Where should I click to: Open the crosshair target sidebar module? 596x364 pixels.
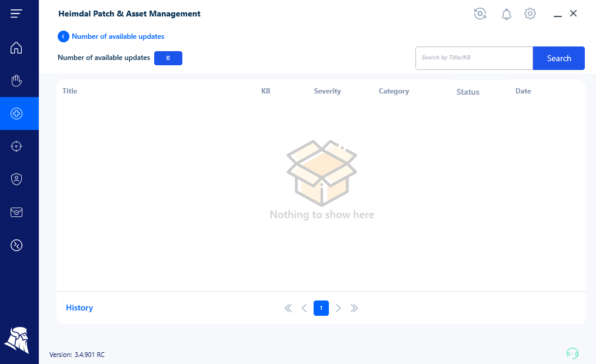coord(16,146)
